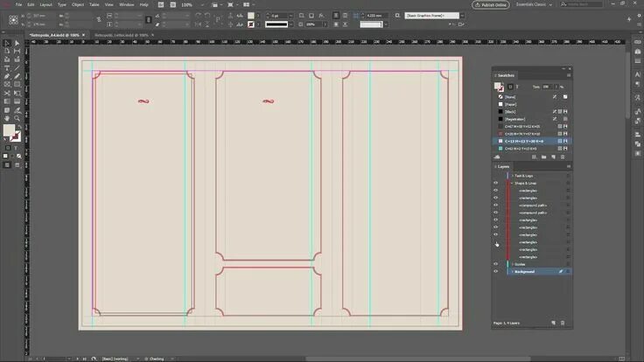The width and height of the screenshot is (644, 362).
Task: Click the toolbox fill color box
Action: pos(9,130)
